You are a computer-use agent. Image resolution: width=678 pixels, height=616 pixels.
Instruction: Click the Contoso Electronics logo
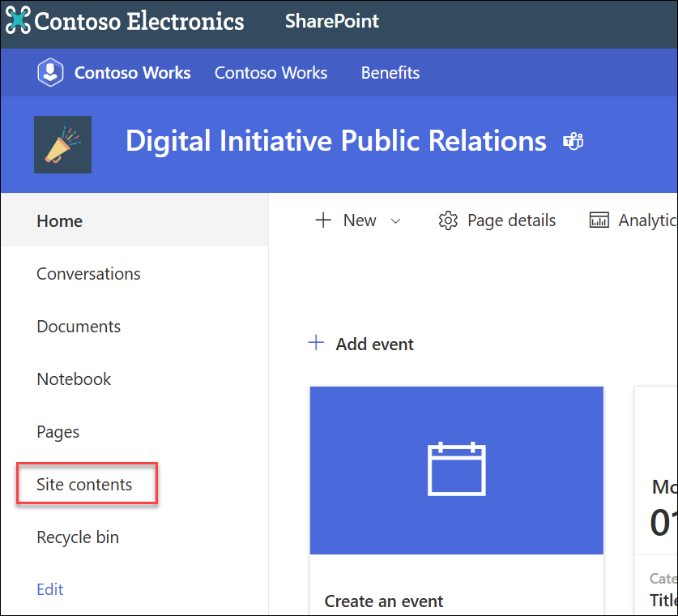[18, 22]
